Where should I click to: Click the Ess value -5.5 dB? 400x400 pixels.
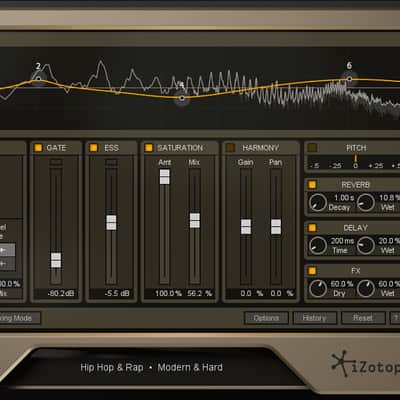point(117,293)
